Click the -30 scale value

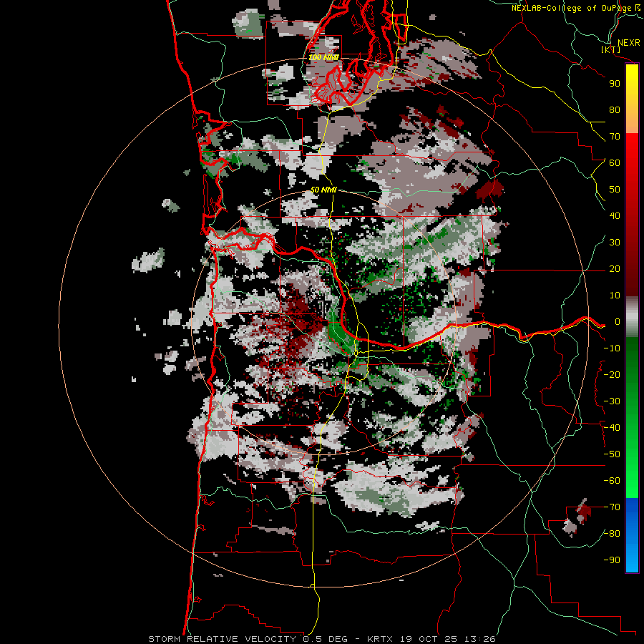612,401
